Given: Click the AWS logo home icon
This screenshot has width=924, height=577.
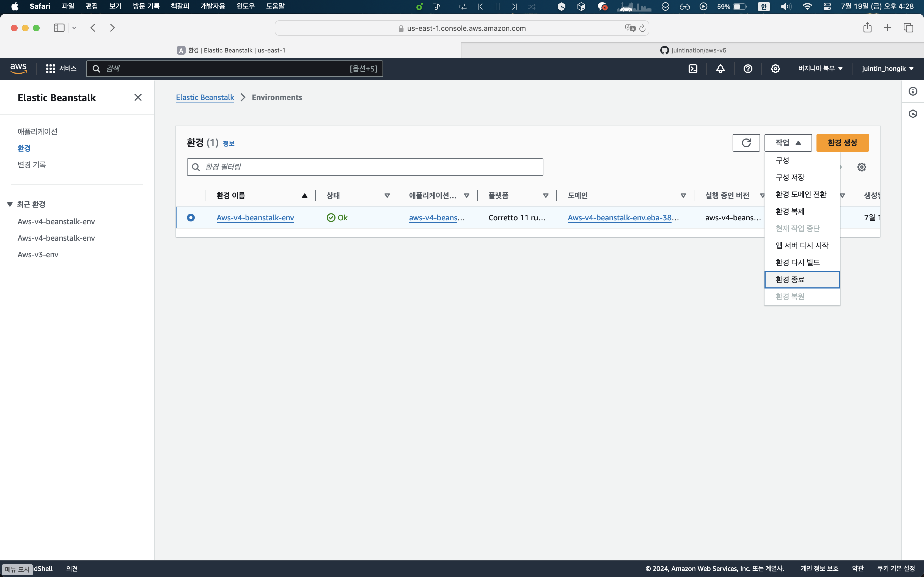Looking at the screenshot, I should [18, 69].
